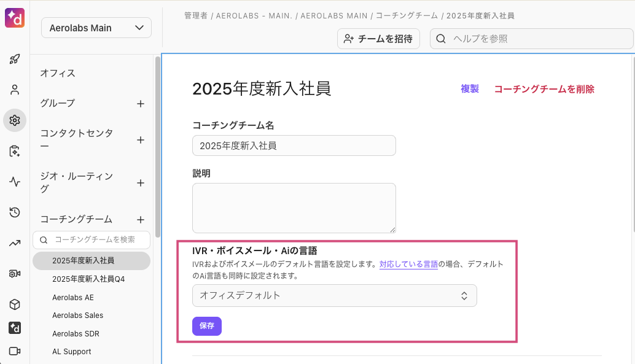Open the rocket launch icon in sidebar
Screen dimensions: 635x364
click(15, 60)
